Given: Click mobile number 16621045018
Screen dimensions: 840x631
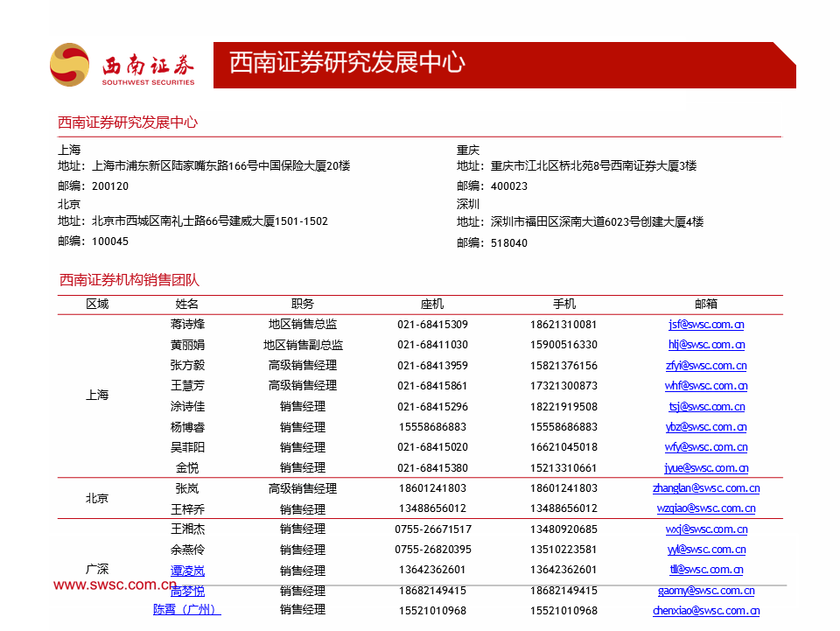Looking at the screenshot, I should 563,447.
